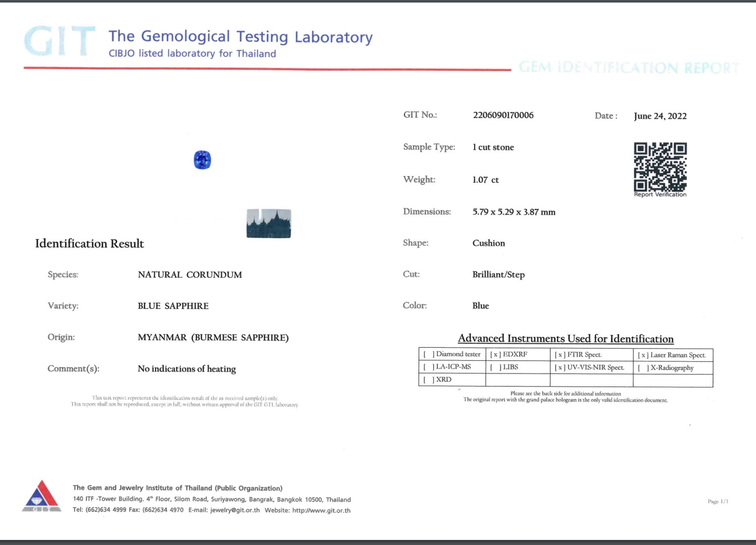Toggle the UV-VIS-NIR Spect. checkbox
Viewport: 756px width, 545px height.
(560, 368)
